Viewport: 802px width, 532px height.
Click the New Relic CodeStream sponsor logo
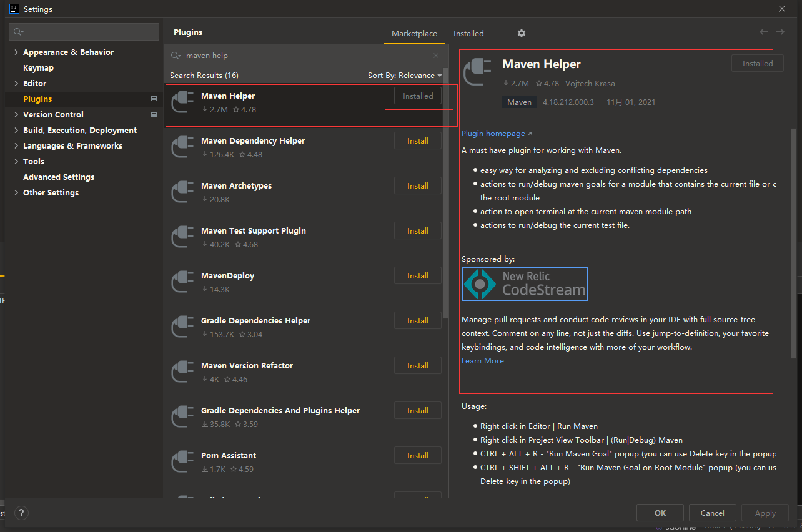click(x=525, y=284)
